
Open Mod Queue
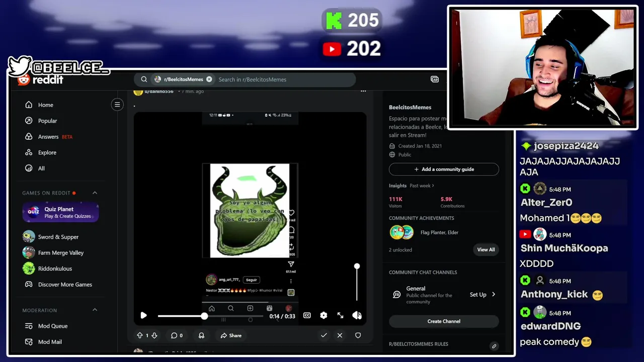(46, 326)
